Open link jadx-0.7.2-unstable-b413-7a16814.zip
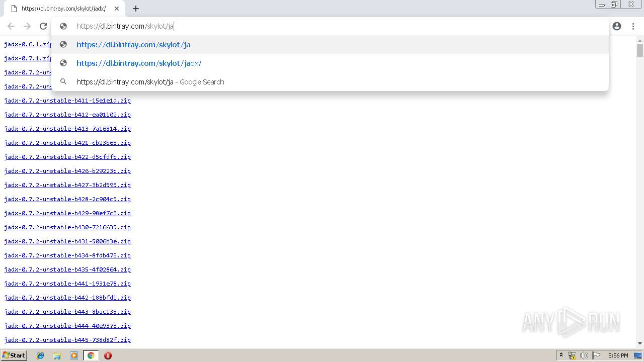 tap(67, 129)
